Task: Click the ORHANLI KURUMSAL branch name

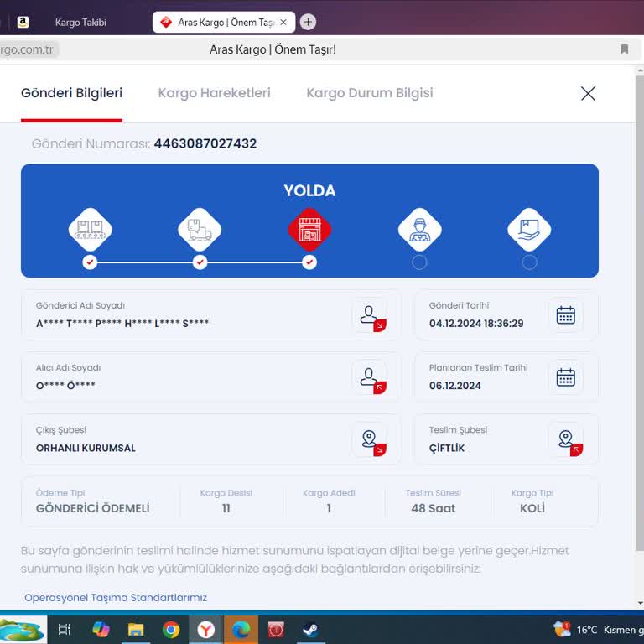Action: [x=86, y=448]
